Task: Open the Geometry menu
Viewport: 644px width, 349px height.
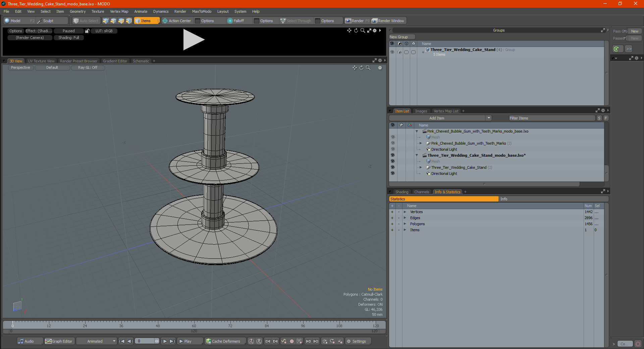Action: coord(77,11)
